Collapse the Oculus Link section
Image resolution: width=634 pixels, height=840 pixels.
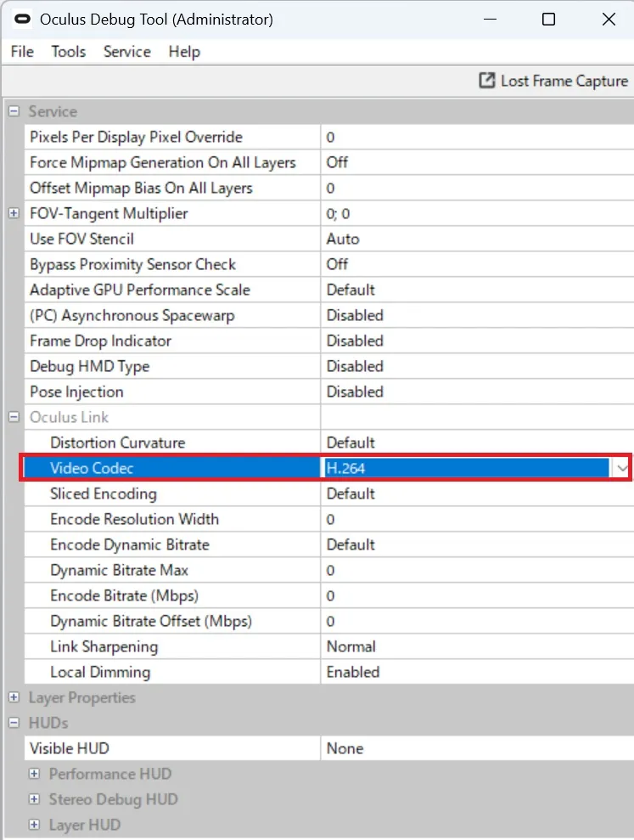[14, 417]
